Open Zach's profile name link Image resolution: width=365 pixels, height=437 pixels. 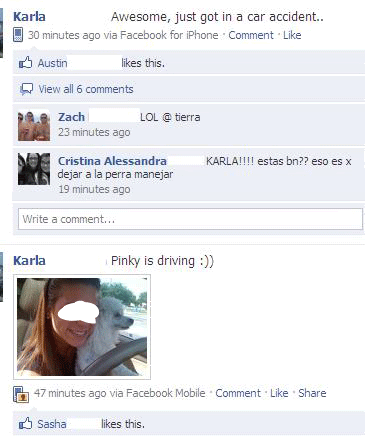pos(71,117)
